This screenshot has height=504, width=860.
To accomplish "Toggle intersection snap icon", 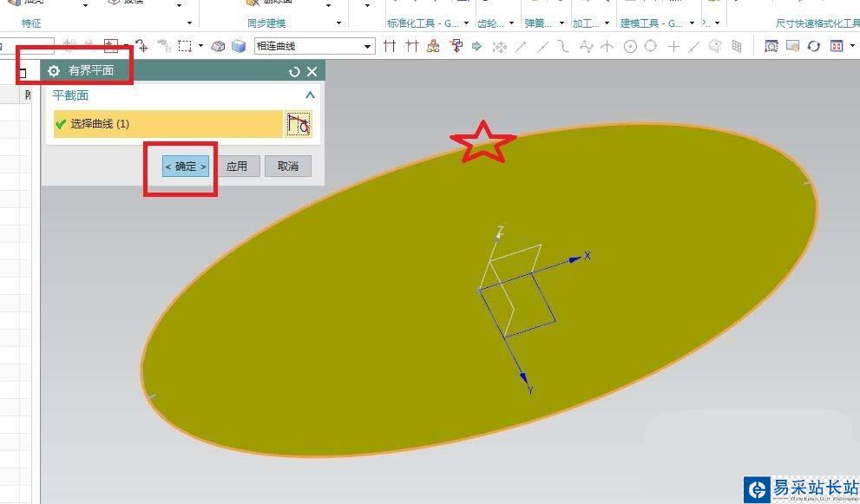I will point(607,46).
